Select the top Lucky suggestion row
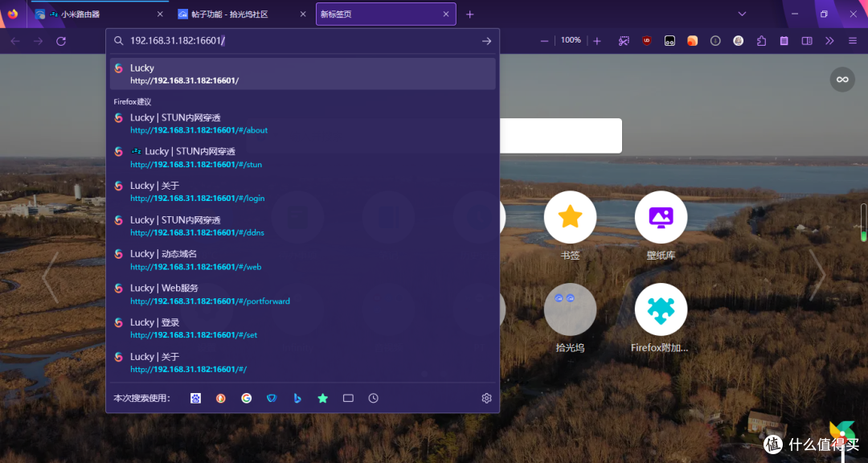Image resolution: width=868 pixels, height=463 pixels. tap(302, 74)
